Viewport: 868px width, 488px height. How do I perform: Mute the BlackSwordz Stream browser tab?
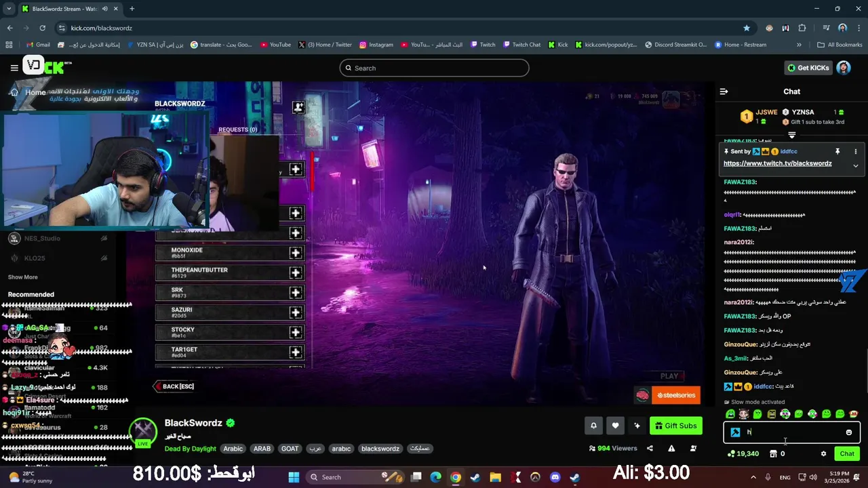tap(104, 9)
